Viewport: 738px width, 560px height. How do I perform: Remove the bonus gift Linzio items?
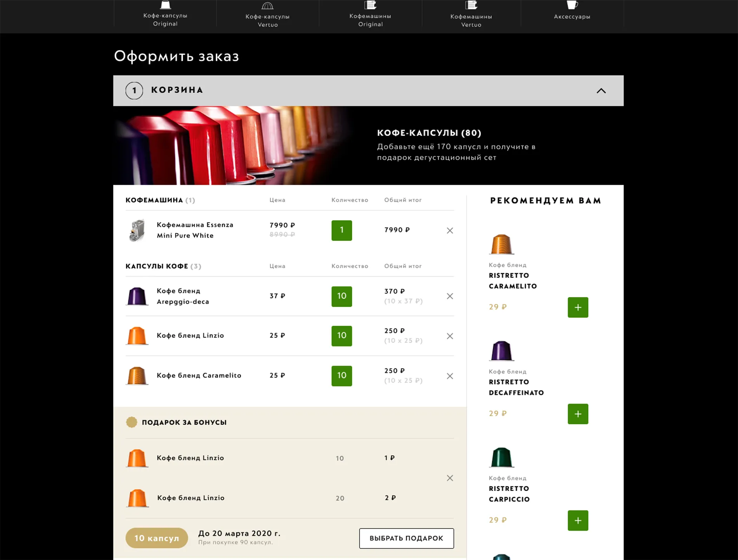point(450,478)
